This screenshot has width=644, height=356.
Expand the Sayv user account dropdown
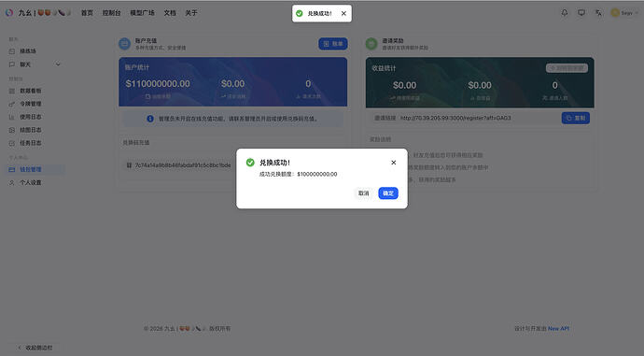[x=624, y=13]
